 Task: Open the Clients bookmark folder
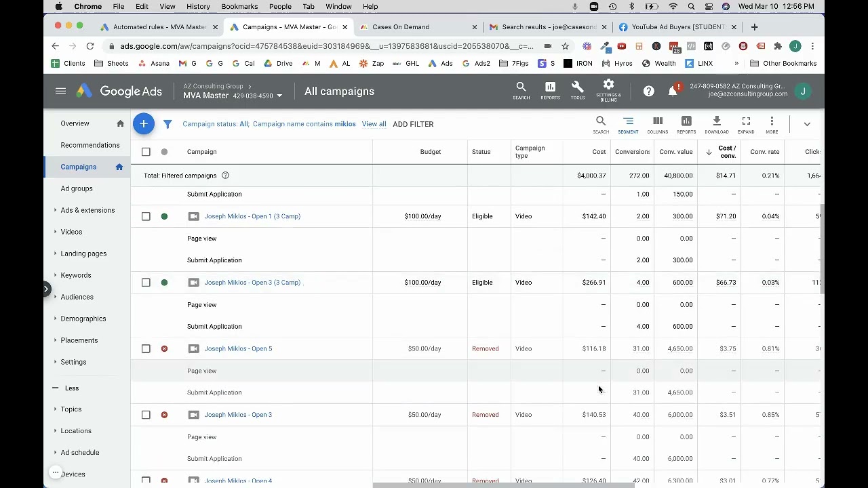[x=68, y=63]
